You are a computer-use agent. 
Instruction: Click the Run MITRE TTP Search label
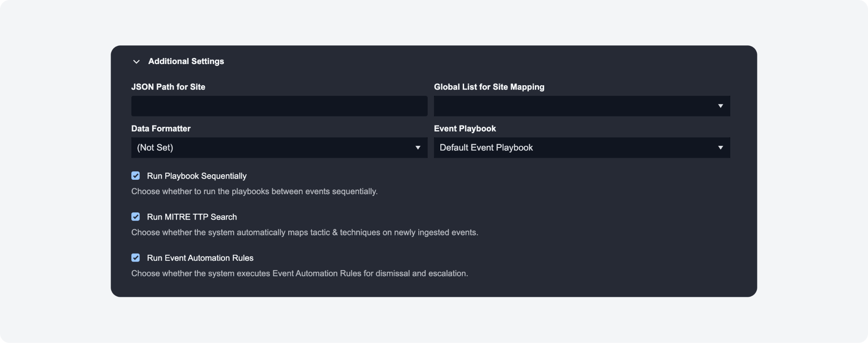pyautogui.click(x=192, y=217)
